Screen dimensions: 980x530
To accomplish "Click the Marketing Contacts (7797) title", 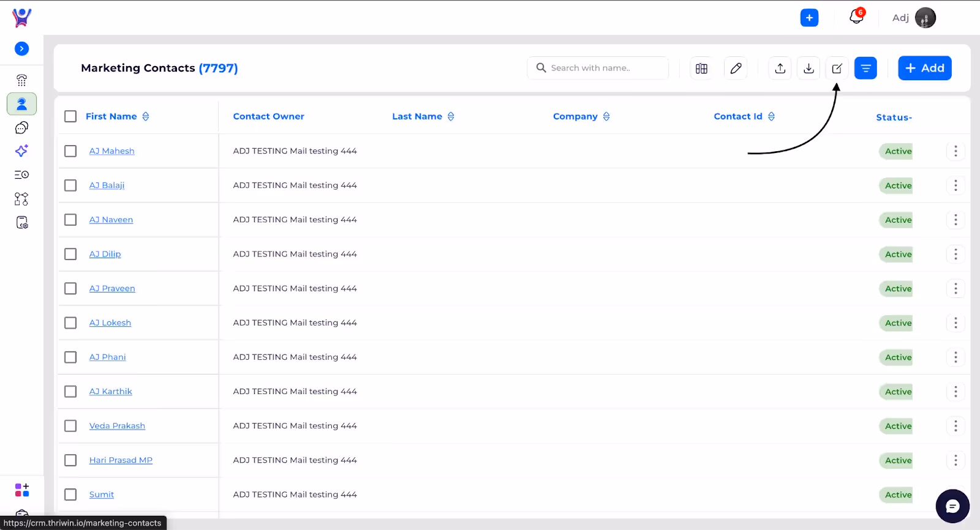I will click(x=159, y=68).
